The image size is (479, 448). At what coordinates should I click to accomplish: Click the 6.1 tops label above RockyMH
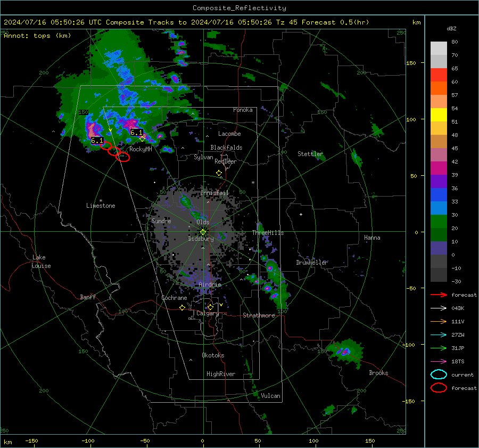pyautogui.click(x=136, y=133)
